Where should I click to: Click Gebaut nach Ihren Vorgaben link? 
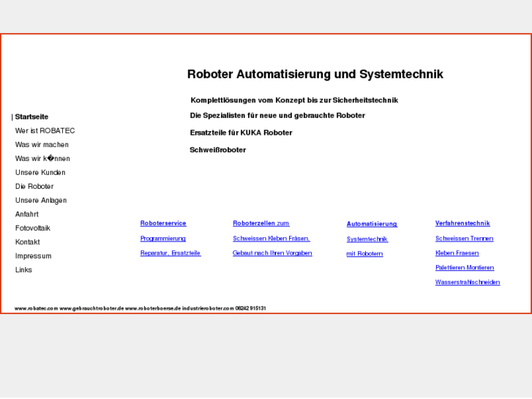coord(272,253)
